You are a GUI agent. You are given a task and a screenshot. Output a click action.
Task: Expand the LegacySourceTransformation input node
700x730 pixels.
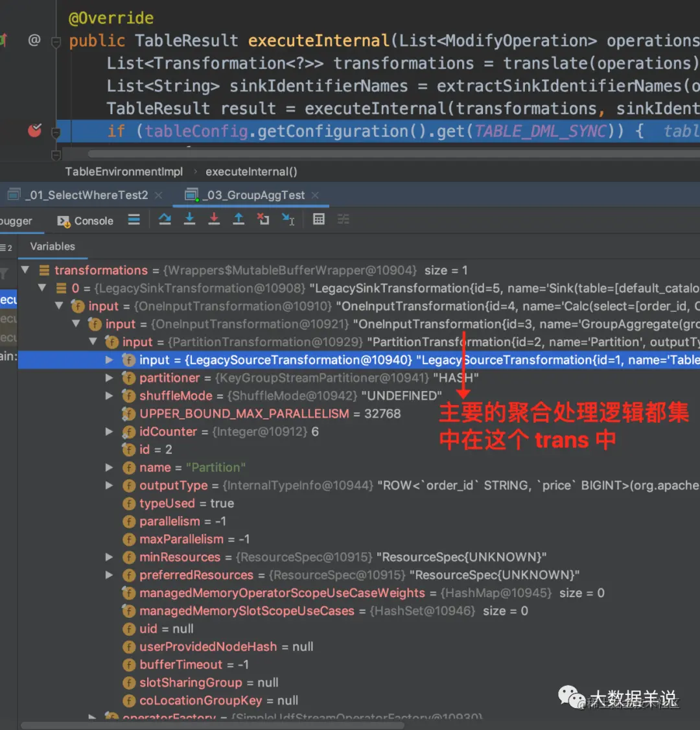coord(110,359)
